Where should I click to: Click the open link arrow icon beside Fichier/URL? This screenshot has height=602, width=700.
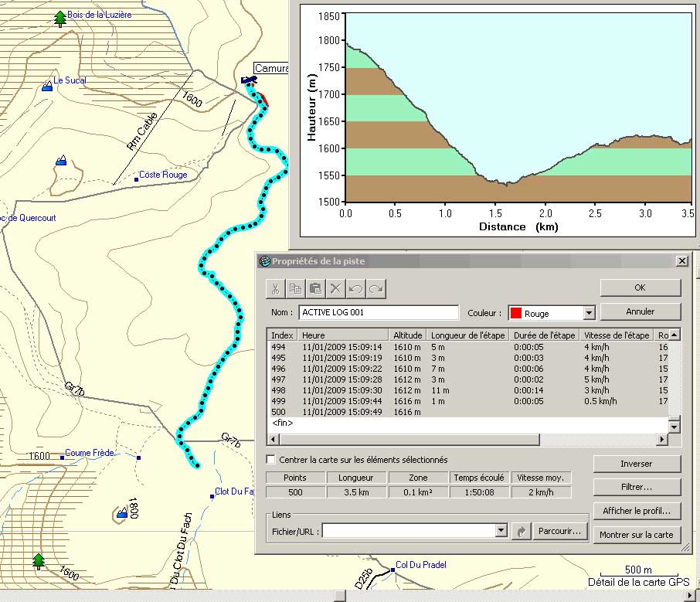coord(521,532)
